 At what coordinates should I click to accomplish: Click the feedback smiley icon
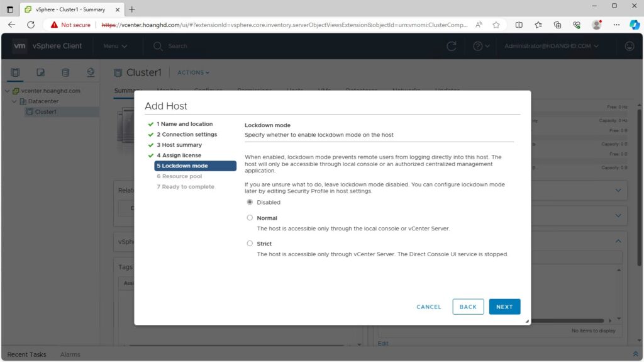(629, 46)
